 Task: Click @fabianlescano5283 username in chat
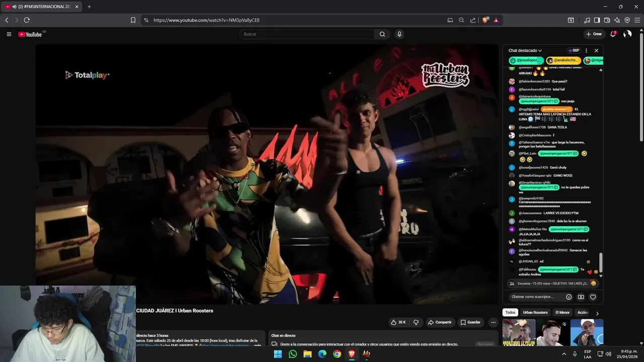coord(534,81)
